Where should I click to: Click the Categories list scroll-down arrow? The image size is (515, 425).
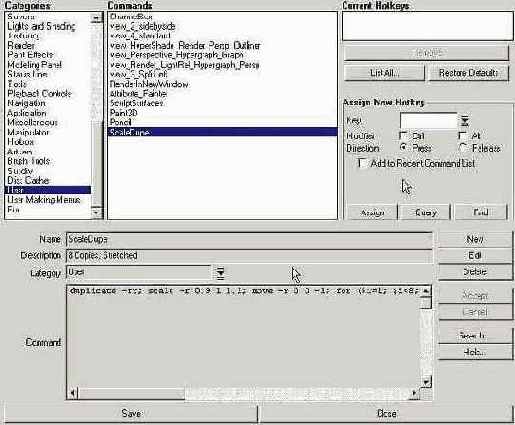point(96,212)
